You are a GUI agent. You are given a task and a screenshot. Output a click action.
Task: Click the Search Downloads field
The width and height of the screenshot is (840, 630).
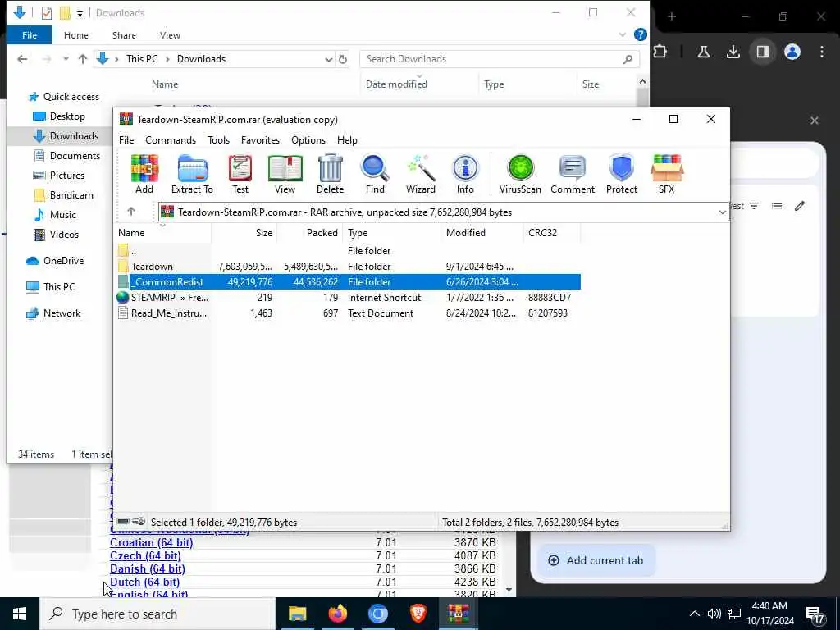[x=500, y=59]
